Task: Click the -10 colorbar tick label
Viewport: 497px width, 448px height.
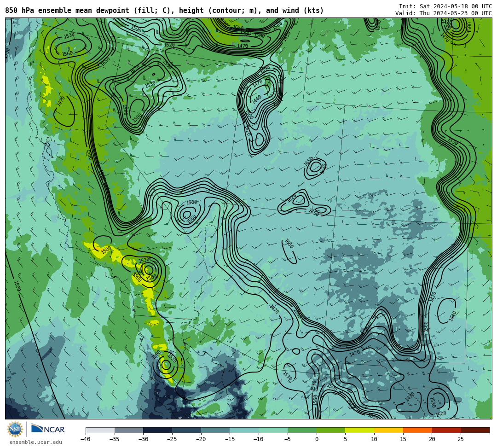Action: pyautogui.click(x=259, y=439)
